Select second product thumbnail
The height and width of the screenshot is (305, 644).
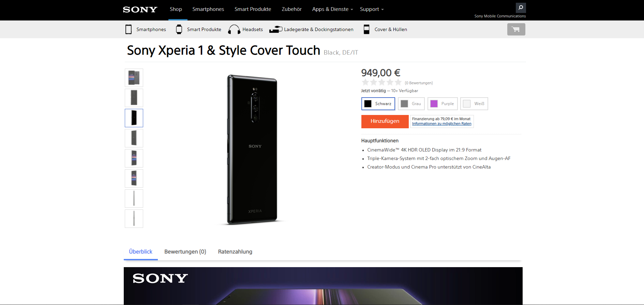[x=134, y=98]
